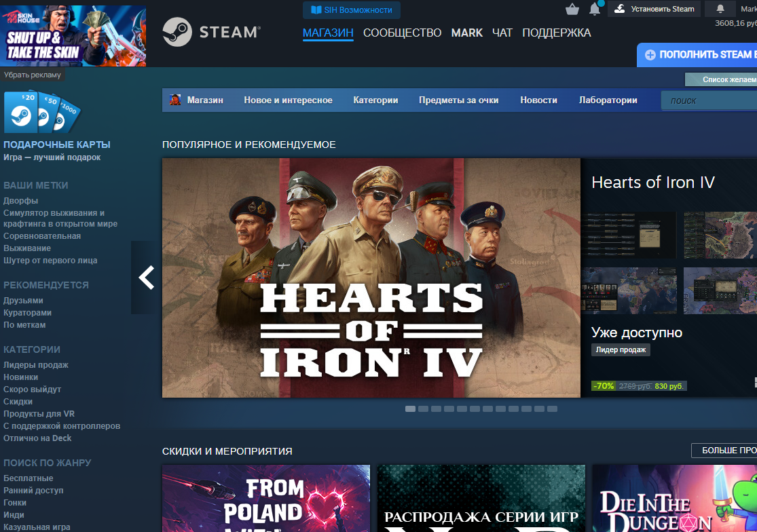This screenshot has height=532, width=757.
Task: Click Пополнить Steam balance button
Action: point(697,54)
